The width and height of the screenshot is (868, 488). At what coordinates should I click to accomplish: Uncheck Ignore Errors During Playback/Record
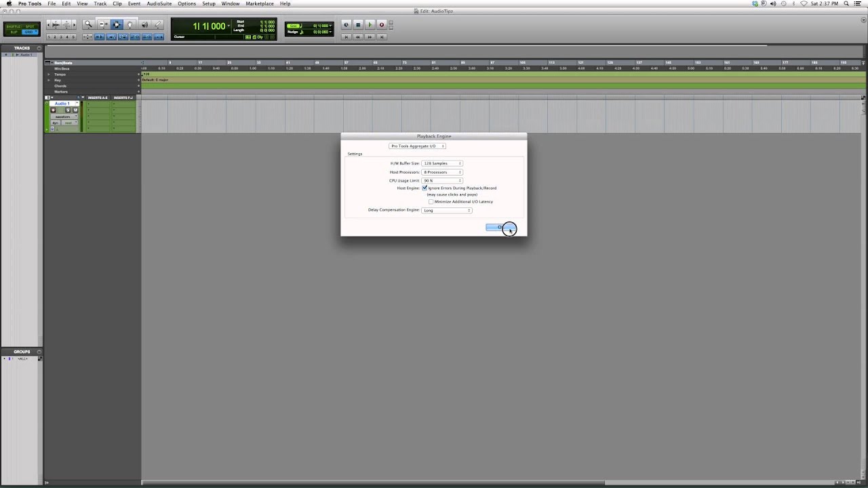pos(425,188)
